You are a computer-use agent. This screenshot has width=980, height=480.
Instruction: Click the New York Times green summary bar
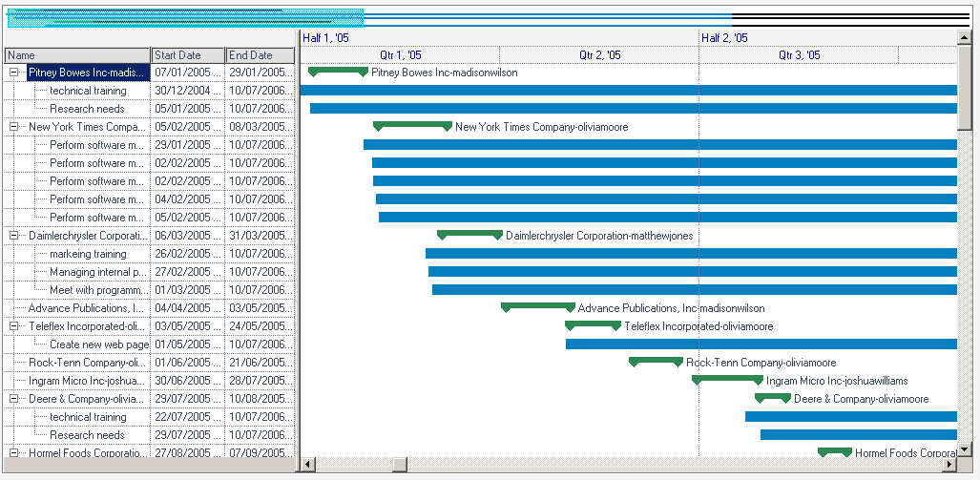(x=412, y=126)
